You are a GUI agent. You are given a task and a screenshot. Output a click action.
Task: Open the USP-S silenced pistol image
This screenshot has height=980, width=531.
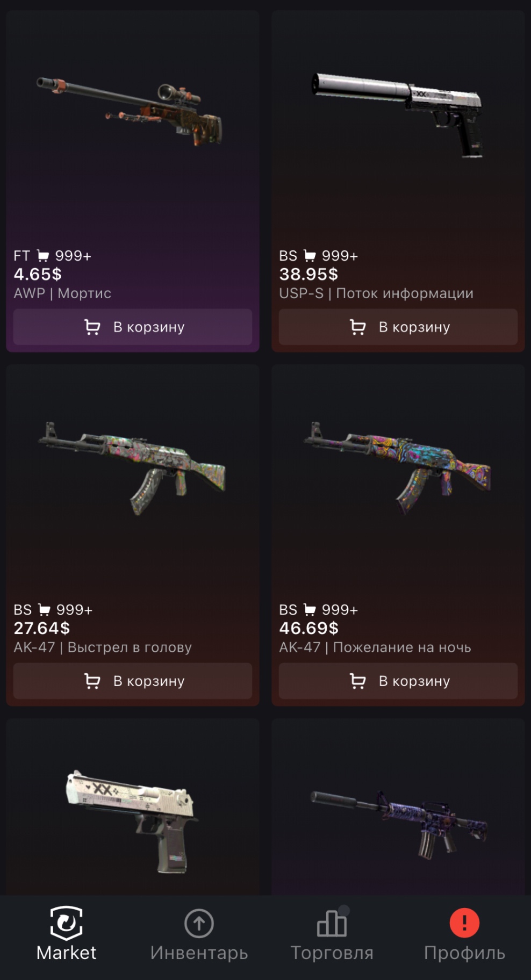[x=398, y=114]
